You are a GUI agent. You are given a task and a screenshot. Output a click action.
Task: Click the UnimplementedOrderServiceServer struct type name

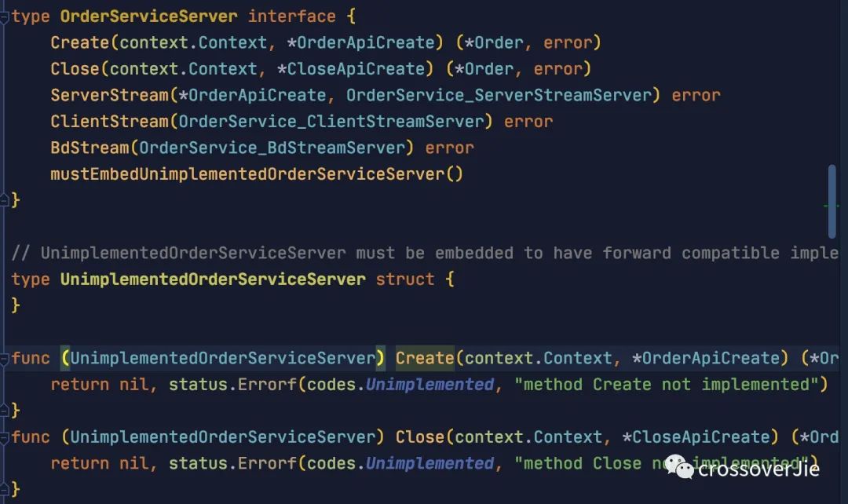(x=213, y=279)
